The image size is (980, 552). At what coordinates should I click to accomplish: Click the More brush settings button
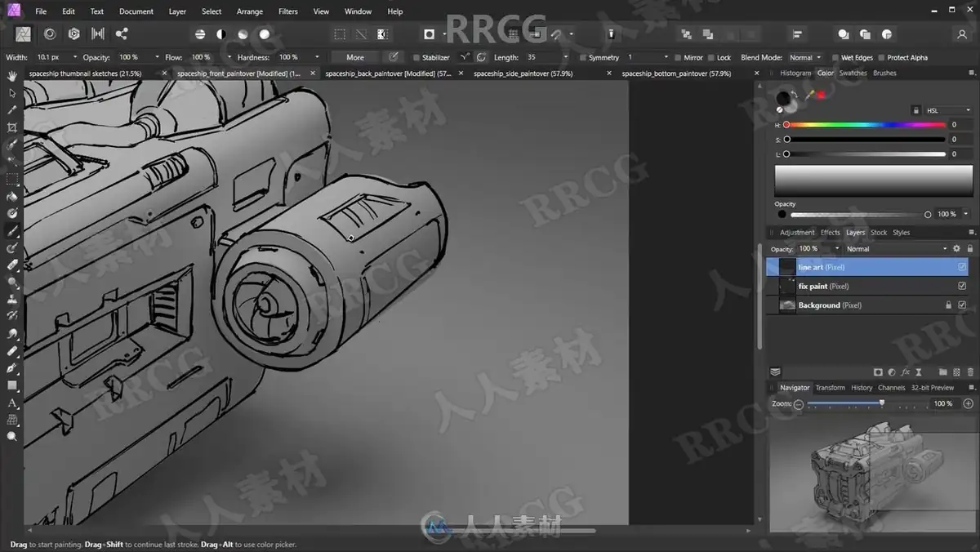click(x=355, y=57)
